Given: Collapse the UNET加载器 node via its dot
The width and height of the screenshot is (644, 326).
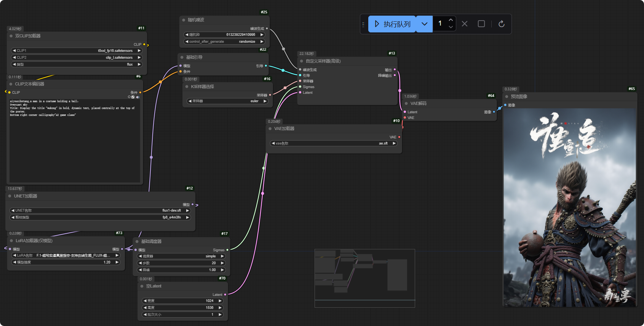Looking at the screenshot, I should click(10, 196).
